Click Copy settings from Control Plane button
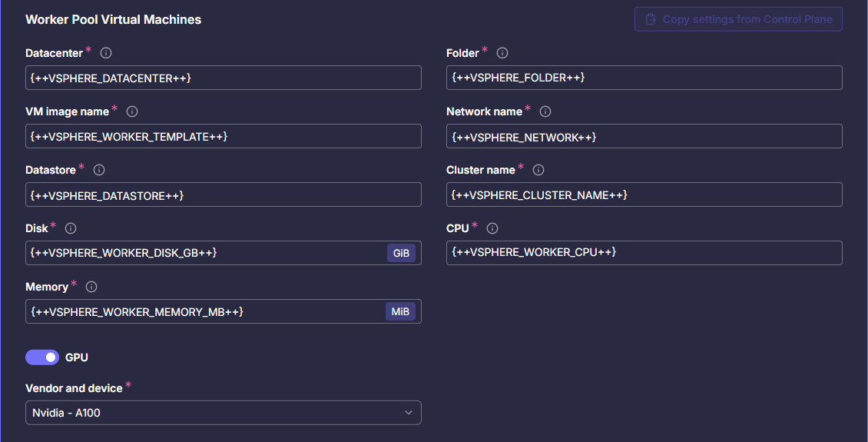The height and width of the screenshot is (442, 868). click(738, 19)
